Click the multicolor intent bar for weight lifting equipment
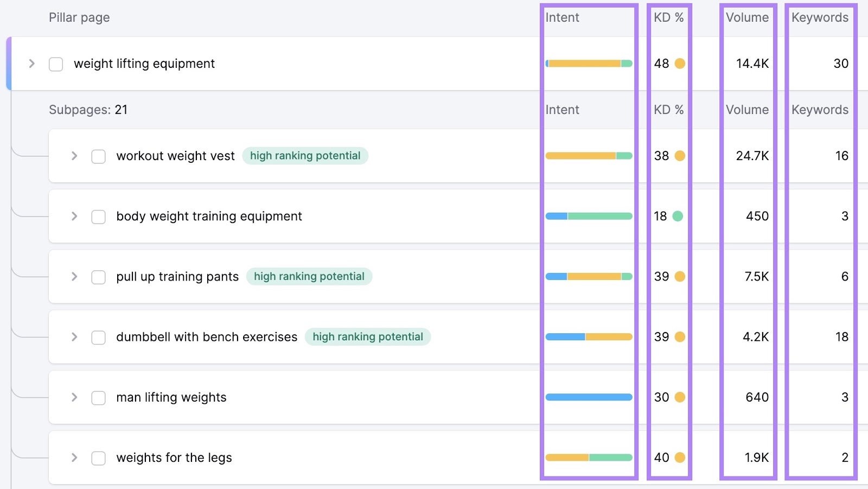 click(589, 63)
